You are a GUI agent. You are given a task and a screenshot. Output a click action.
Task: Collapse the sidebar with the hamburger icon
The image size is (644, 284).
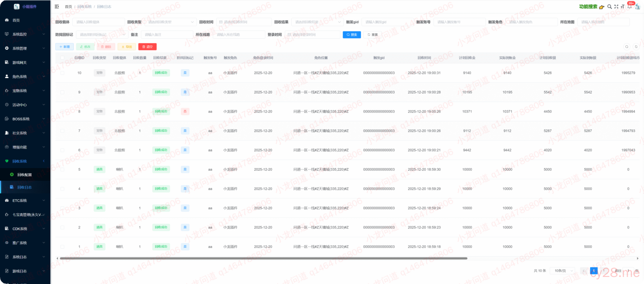56,7
